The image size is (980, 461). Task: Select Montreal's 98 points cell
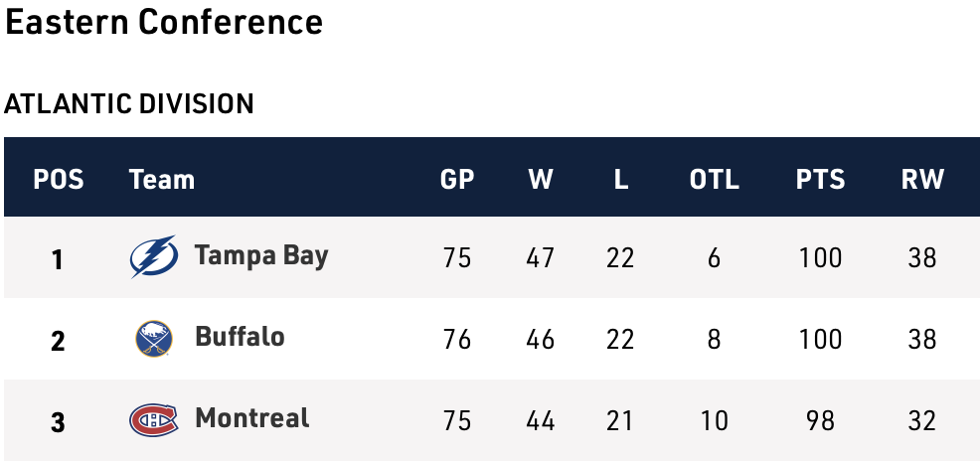tap(820, 421)
